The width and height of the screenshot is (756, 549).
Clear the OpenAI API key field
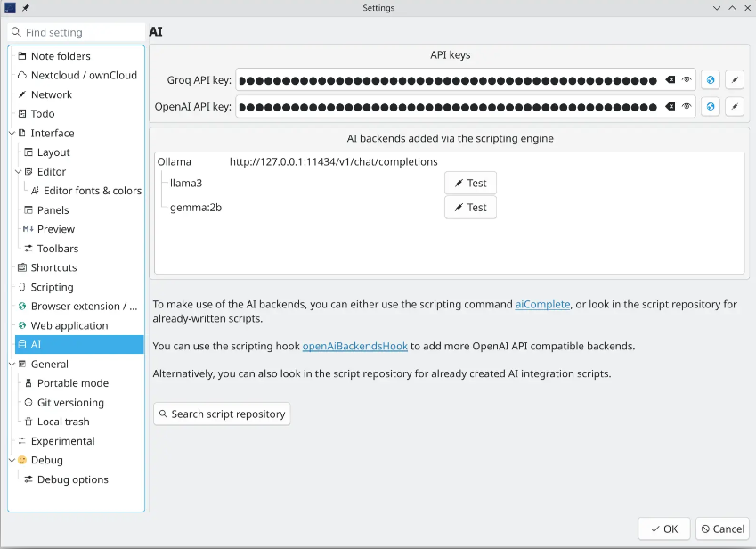(671, 107)
